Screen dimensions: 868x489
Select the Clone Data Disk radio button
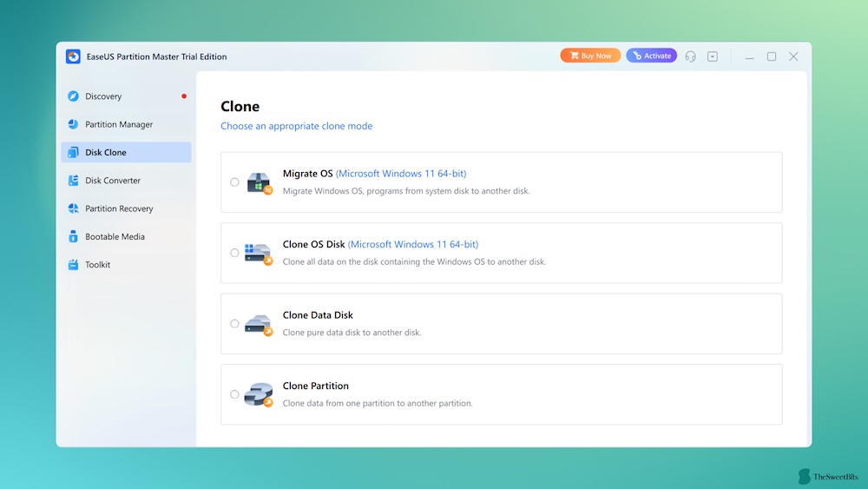pos(234,324)
